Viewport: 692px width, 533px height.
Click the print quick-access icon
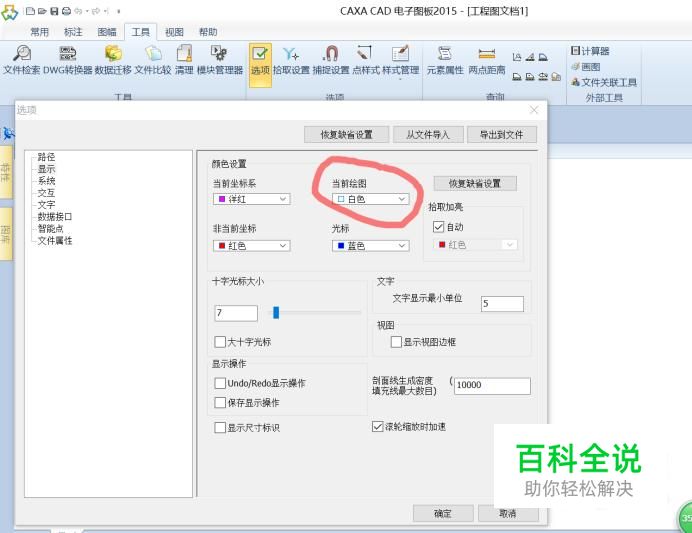66,11
